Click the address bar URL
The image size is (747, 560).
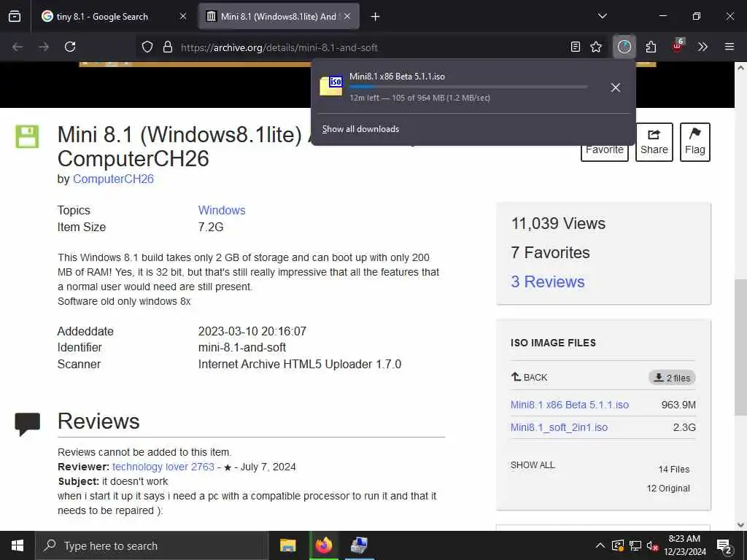click(x=279, y=47)
